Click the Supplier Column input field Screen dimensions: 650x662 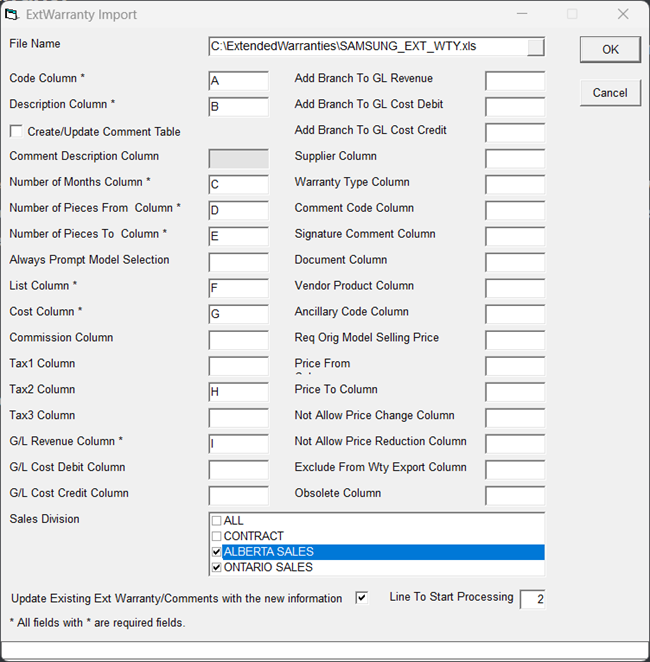click(514, 158)
